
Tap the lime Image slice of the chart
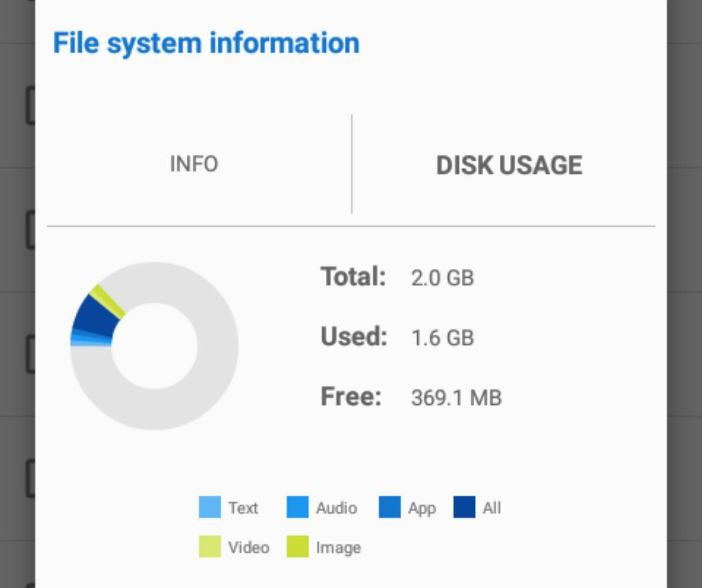[x=107, y=301]
